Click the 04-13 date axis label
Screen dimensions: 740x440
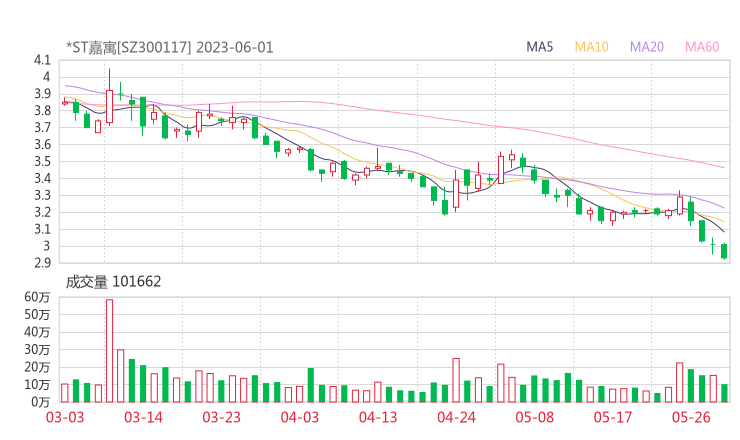point(378,417)
